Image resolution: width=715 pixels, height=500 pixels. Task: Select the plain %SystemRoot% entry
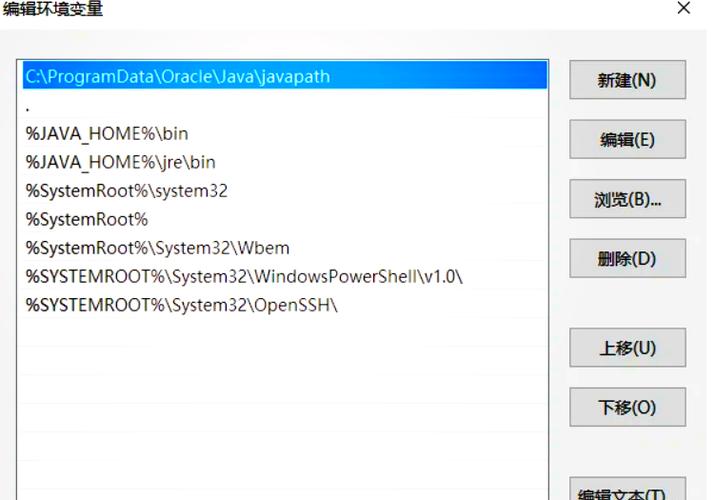click(87, 219)
